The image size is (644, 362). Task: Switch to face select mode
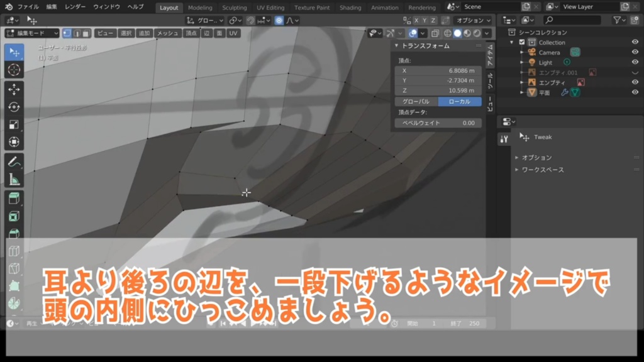[86, 33]
